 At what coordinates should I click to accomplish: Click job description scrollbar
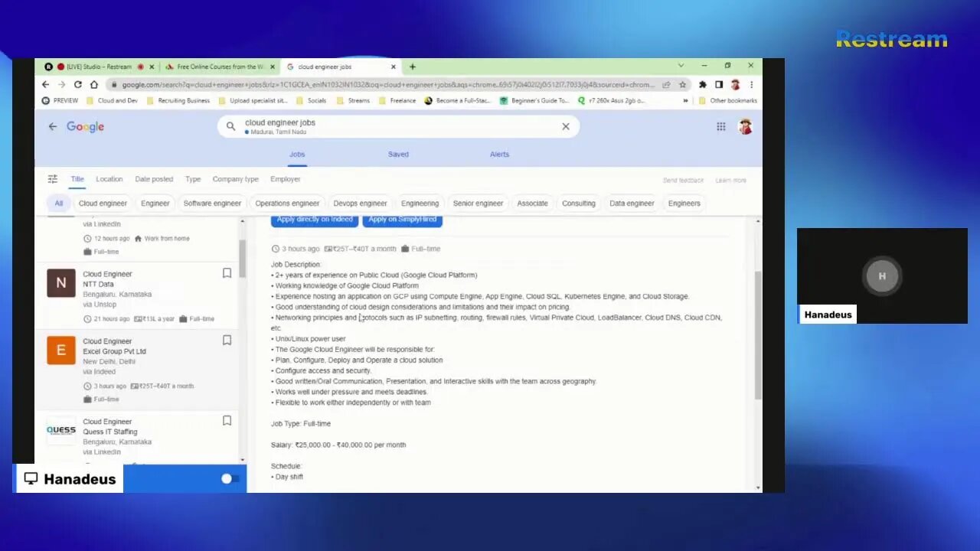(758, 335)
